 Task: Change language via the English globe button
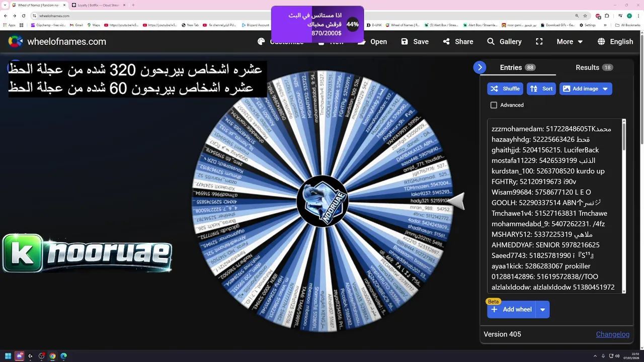coord(615,42)
